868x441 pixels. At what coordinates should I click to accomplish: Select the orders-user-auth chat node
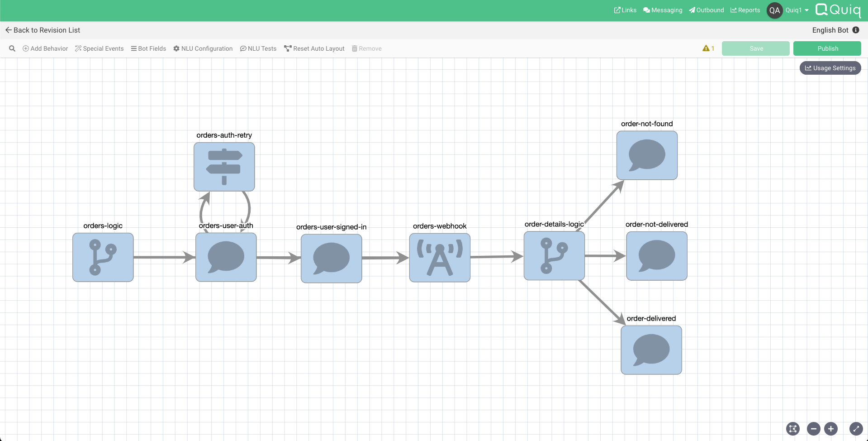tap(226, 257)
